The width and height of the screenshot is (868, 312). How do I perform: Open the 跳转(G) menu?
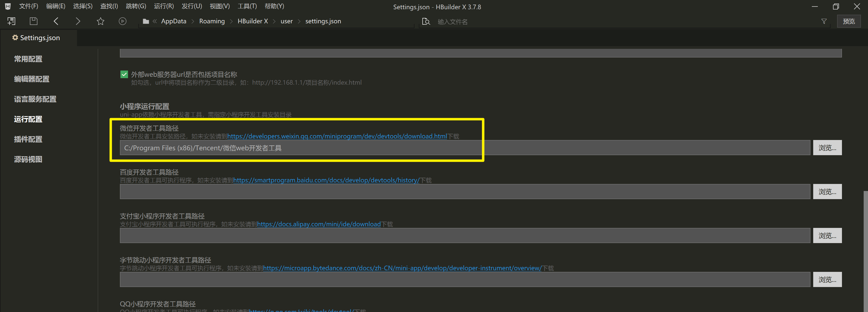[136, 6]
